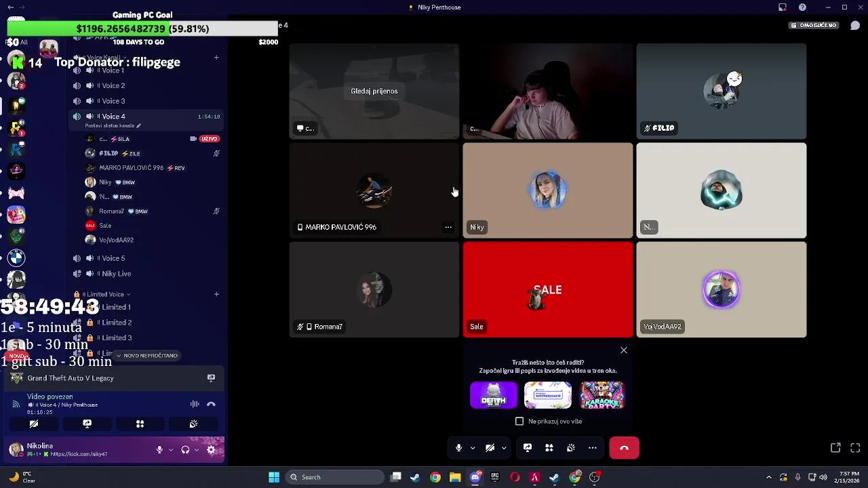Open Nikoline user profile avatar

(16, 449)
